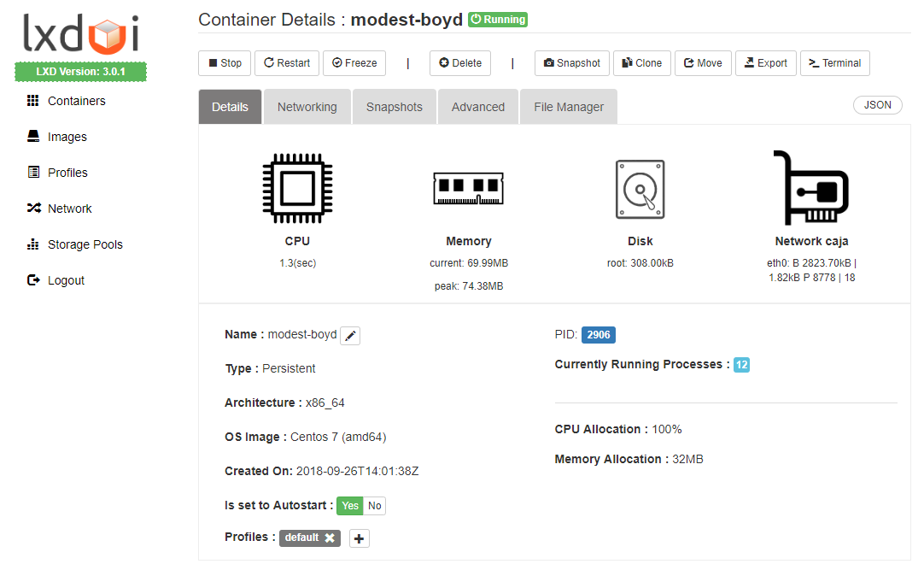The height and width of the screenshot is (570, 924).
Task: Open the File Manager tab
Action: [x=569, y=107]
